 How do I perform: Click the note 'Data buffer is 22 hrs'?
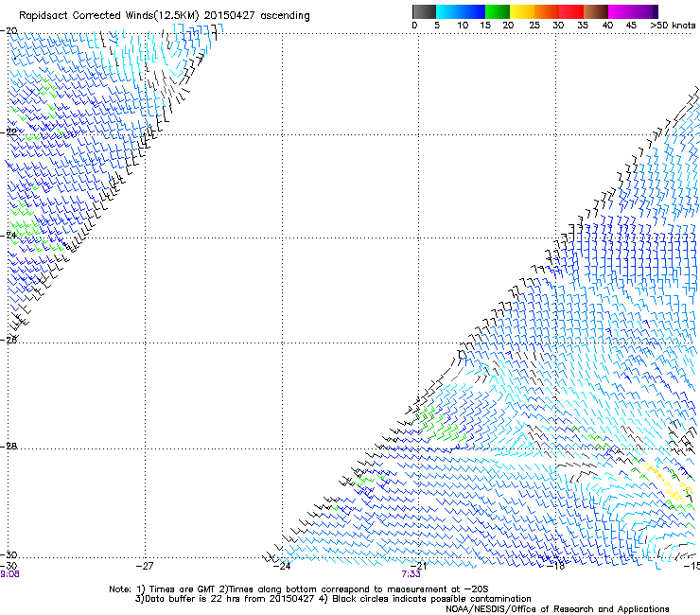pyautogui.click(x=193, y=599)
